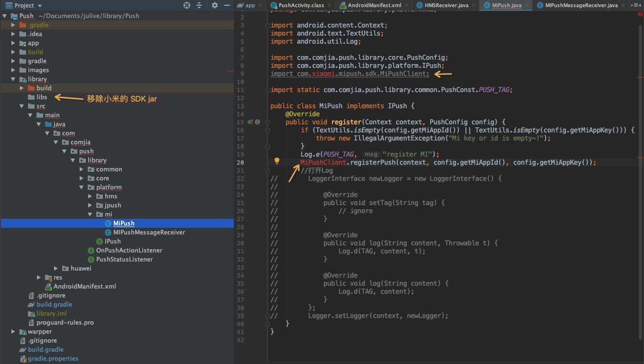Viewport: 644px width, 364px height.
Task: Open the hidden tabs list dropdown showing 4
Action: click(635, 5)
